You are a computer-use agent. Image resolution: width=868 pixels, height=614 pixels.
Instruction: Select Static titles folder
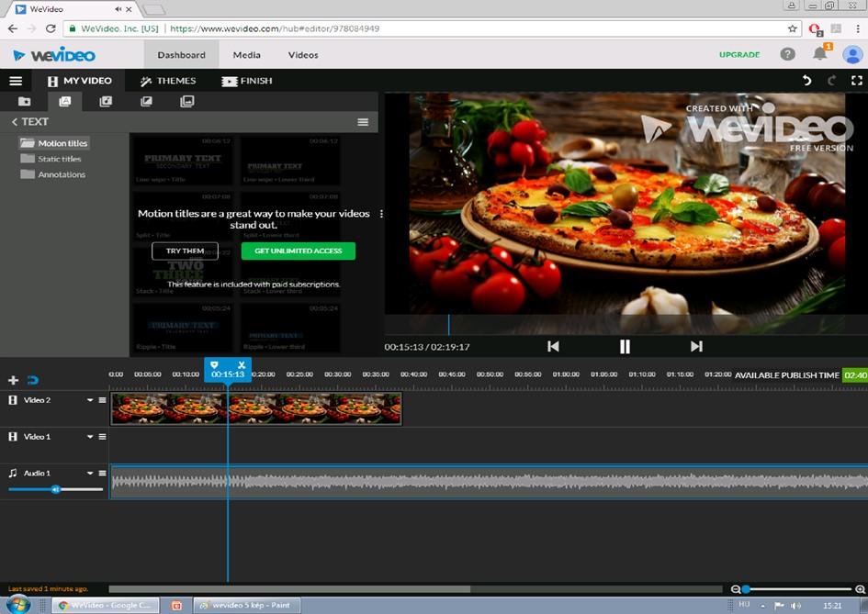[51, 159]
